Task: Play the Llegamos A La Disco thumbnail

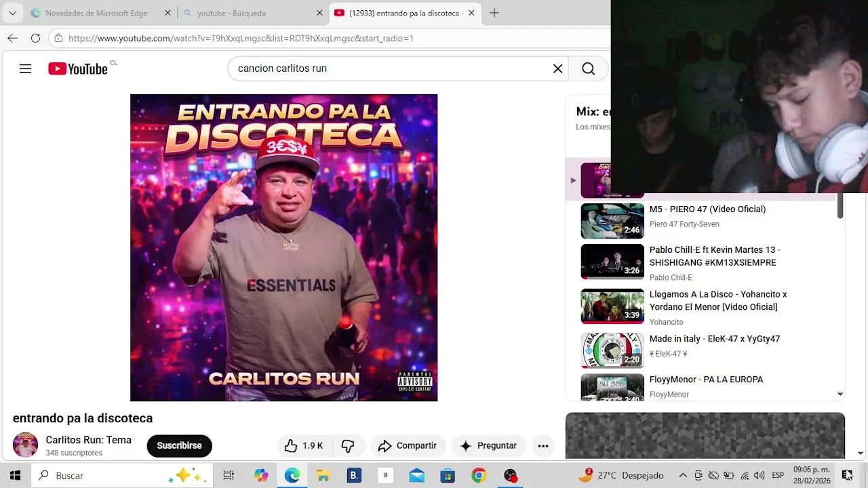Action: 612,306
